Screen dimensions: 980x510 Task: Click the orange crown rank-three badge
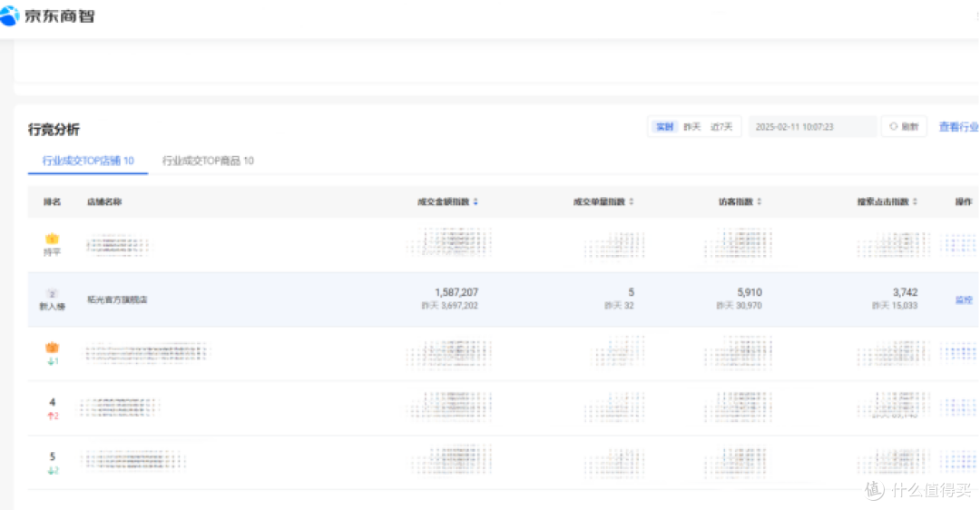(x=52, y=347)
